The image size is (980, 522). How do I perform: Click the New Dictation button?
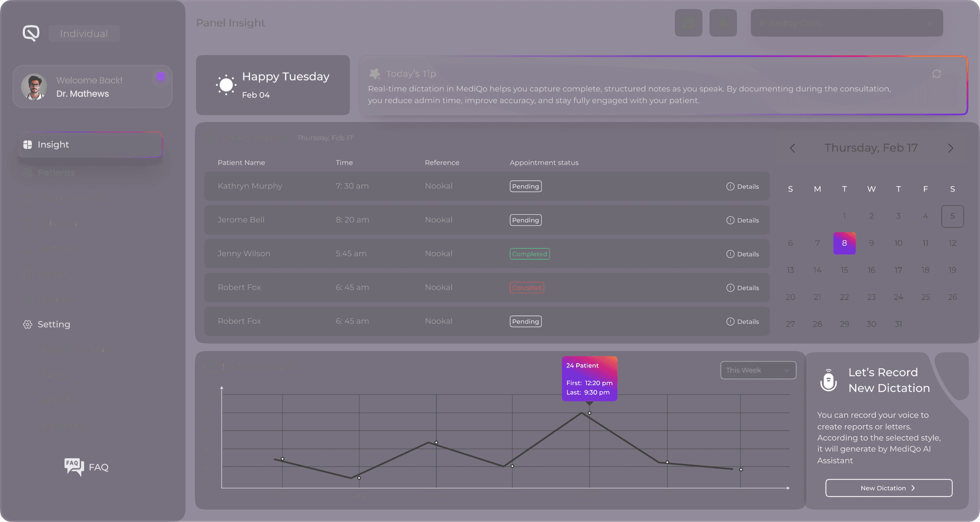888,488
